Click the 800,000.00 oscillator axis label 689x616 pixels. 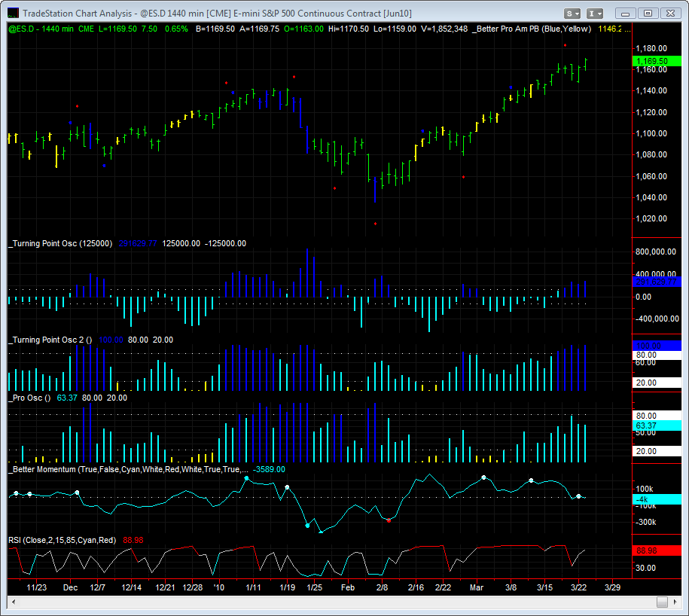tap(656, 252)
